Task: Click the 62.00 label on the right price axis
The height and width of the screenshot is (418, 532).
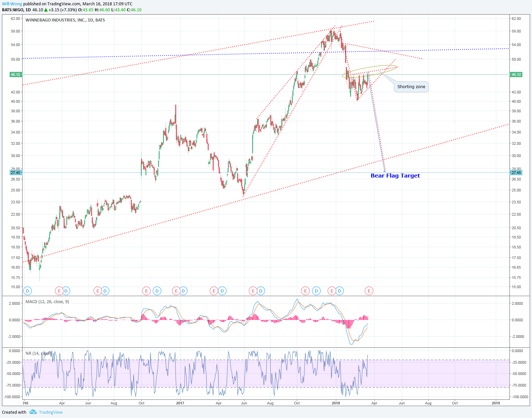Action: [516, 19]
